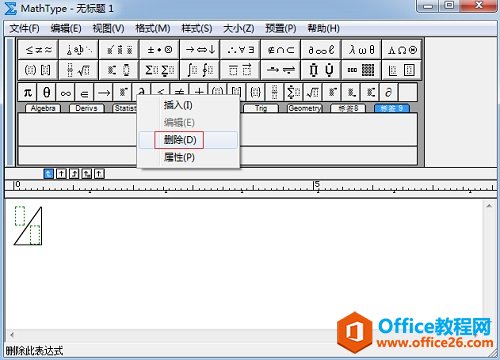Open the spaces and ellipses palette
Image resolution: width=500 pixels, height=360 pixels.
click(x=79, y=50)
